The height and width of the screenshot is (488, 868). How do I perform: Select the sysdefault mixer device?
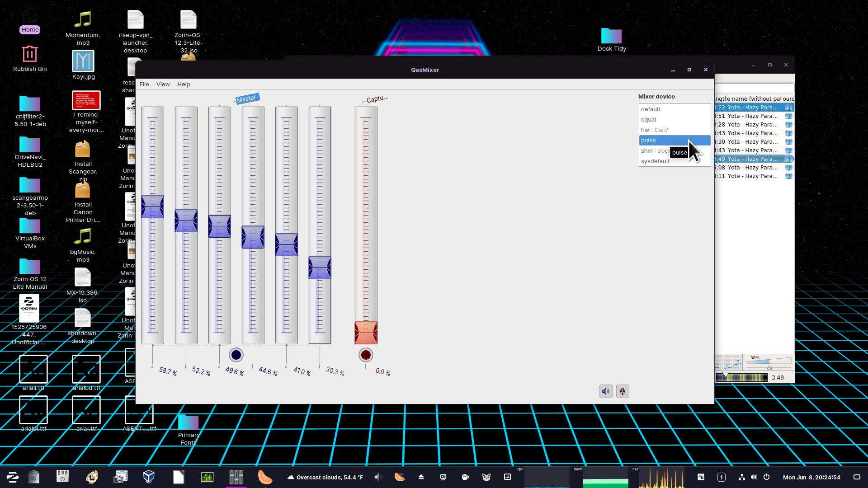pos(655,161)
